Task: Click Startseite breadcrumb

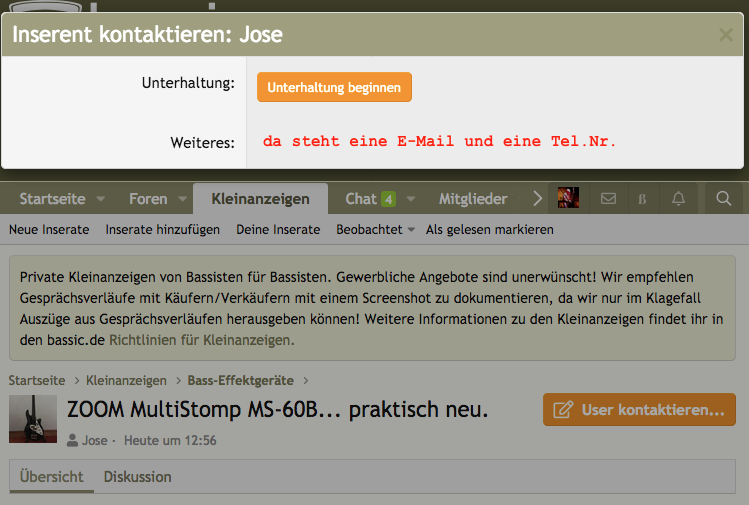Action: pos(37,380)
